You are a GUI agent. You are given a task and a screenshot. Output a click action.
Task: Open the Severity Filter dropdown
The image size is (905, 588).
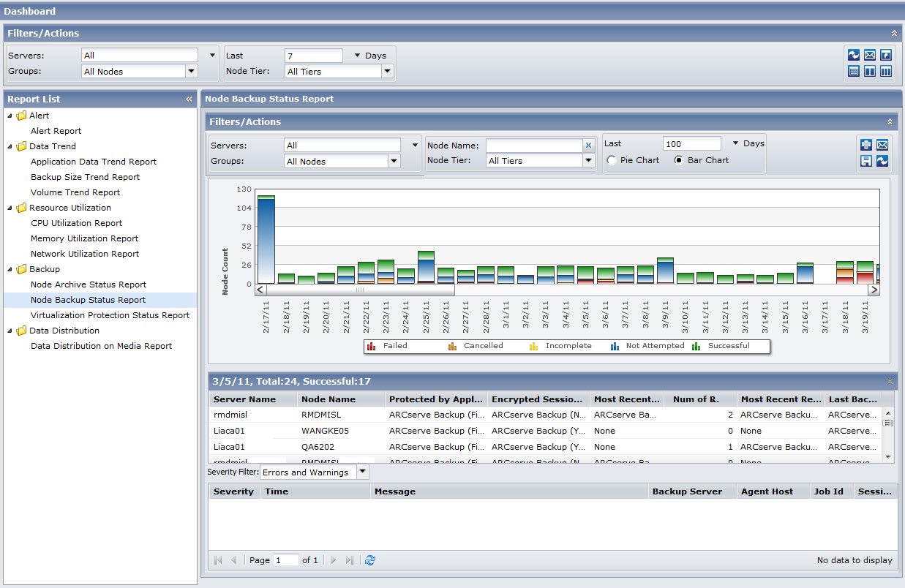(362, 472)
